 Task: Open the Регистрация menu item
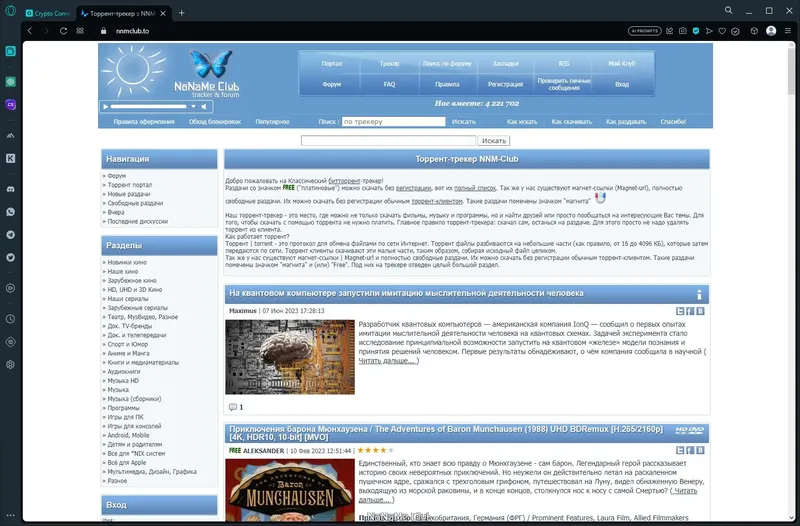point(506,84)
